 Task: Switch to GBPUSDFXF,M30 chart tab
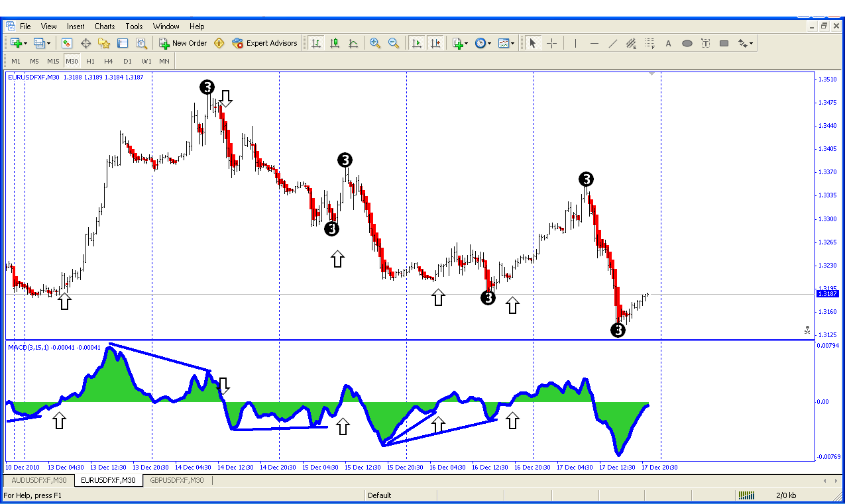tap(177, 480)
